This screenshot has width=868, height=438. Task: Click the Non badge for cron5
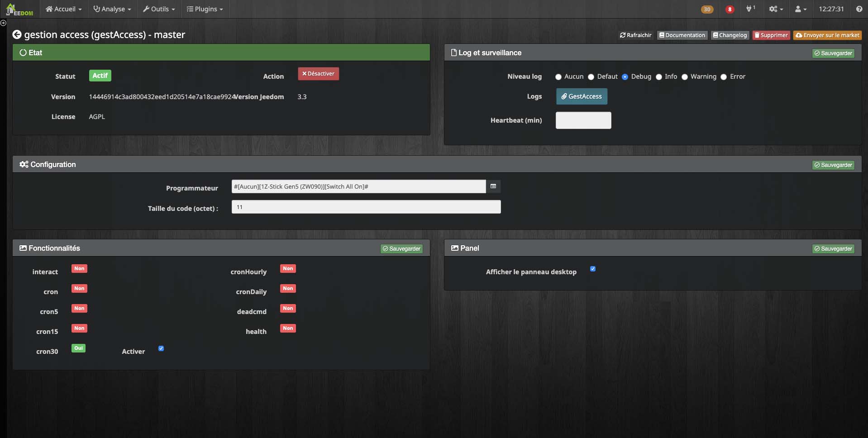(x=79, y=309)
